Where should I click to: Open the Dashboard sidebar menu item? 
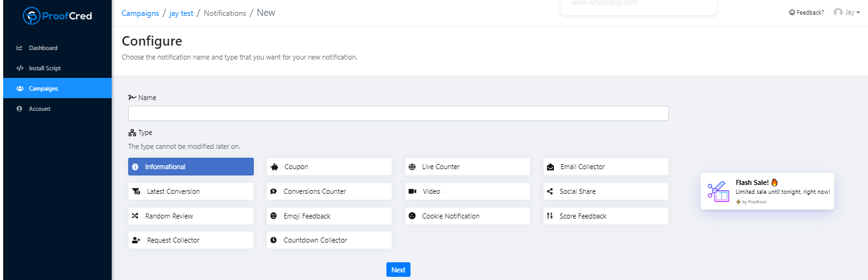43,48
